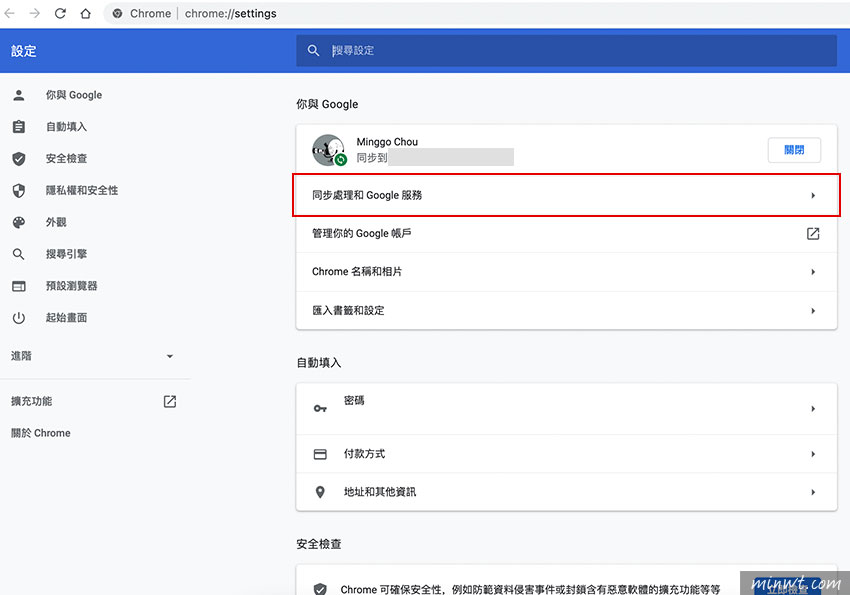This screenshot has height=595, width=850.
Task: Select 你與 Google in the sidebar
Action: pos(74,95)
